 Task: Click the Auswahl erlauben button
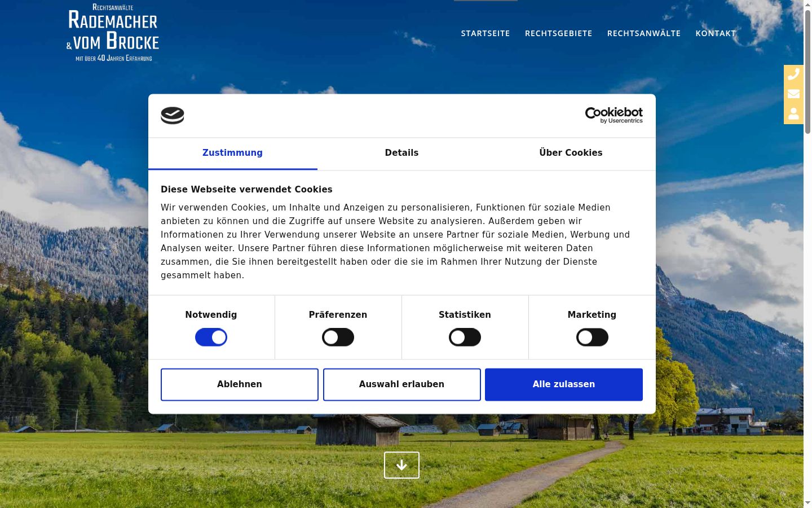click(x=401, y=384)
